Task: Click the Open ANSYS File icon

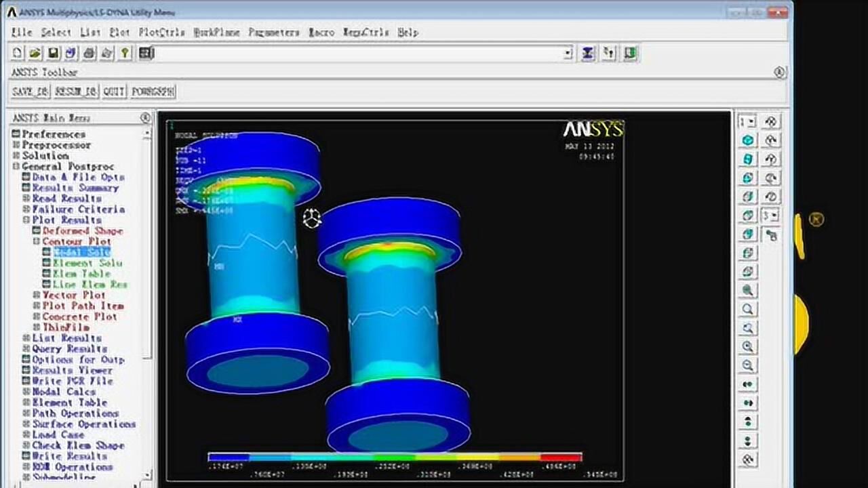Action: [35, 53]
